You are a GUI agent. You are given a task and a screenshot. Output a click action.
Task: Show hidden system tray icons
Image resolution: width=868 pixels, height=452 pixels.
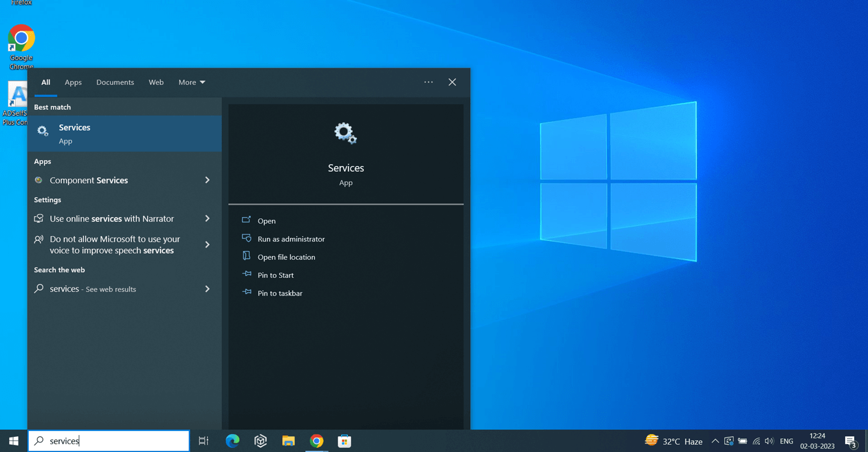(x=715, y=441)
